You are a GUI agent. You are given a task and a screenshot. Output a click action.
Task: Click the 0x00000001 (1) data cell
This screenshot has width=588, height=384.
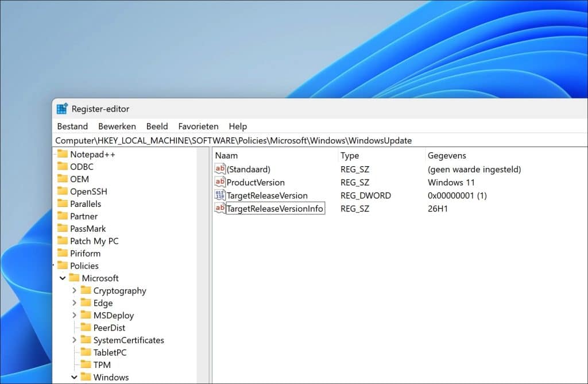coord(457,195)
